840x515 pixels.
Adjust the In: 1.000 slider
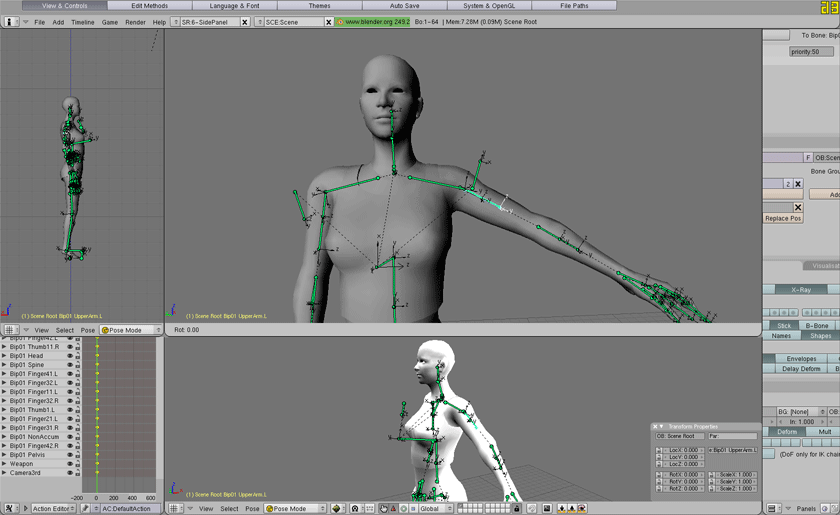tap(801, 422)
